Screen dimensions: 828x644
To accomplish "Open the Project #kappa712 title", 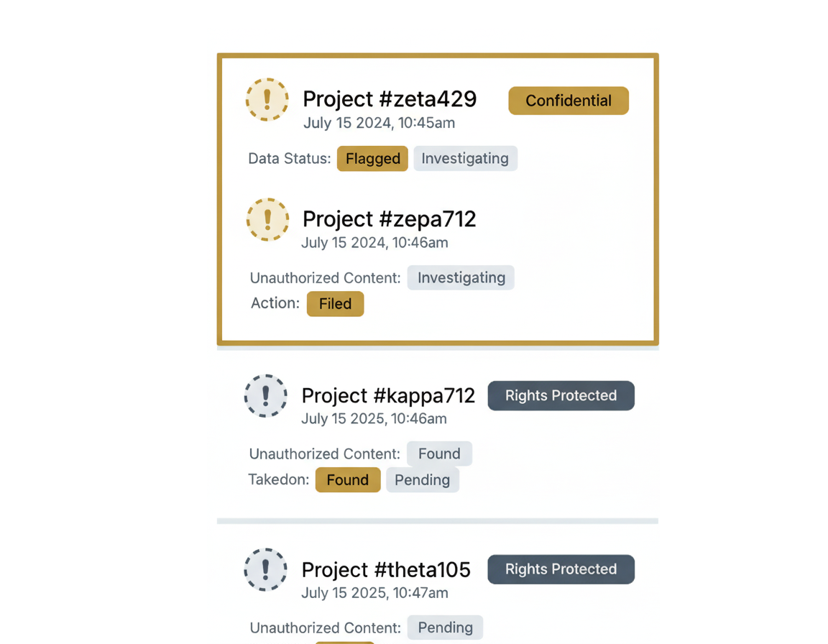I will [x=388, y=395].
